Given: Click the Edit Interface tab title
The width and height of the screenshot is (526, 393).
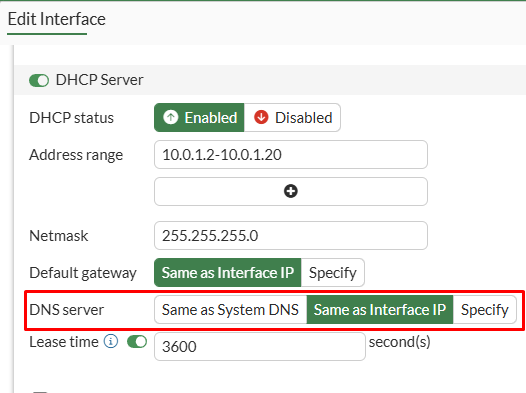Looking at the screenshot, I should (x=57, y=19).
